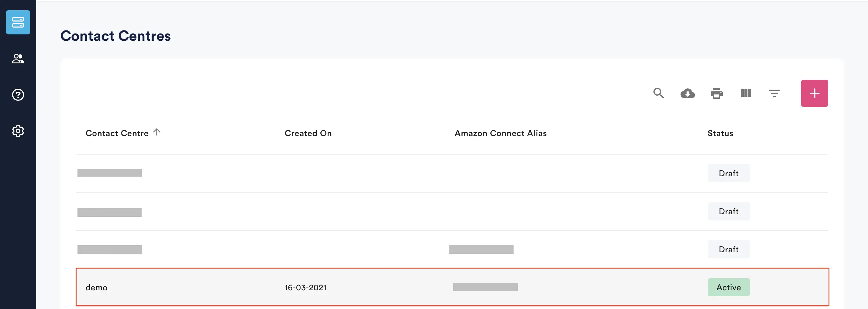Click the table search magnifier icon

tap(658, 93)
